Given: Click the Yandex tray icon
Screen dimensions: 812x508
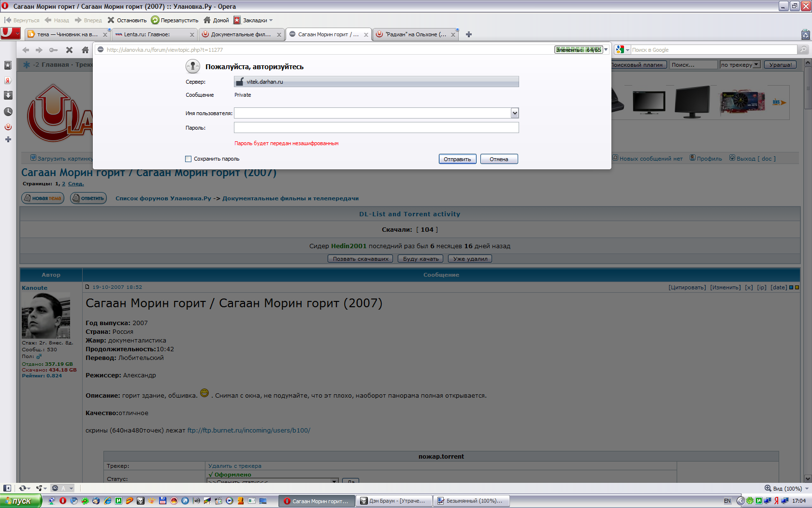Looking at the screenshot, I should point(776,501).
